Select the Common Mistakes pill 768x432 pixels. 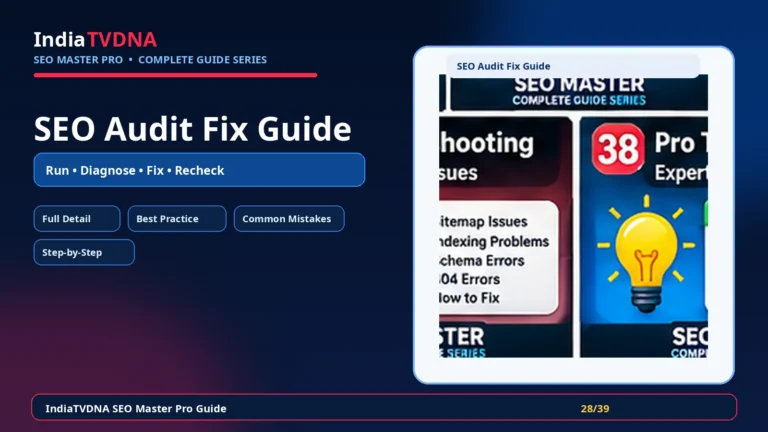click(289, 218)
